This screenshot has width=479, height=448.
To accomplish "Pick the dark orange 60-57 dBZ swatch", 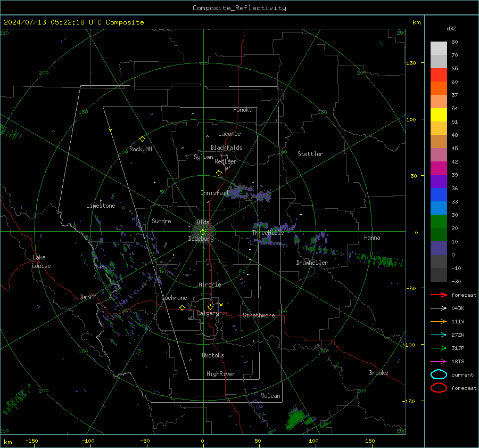I will pyautogui.click(x=439, y=88).
